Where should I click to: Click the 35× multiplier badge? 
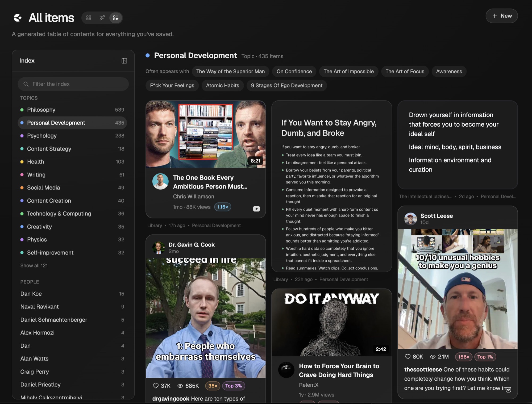click(213, 386)
